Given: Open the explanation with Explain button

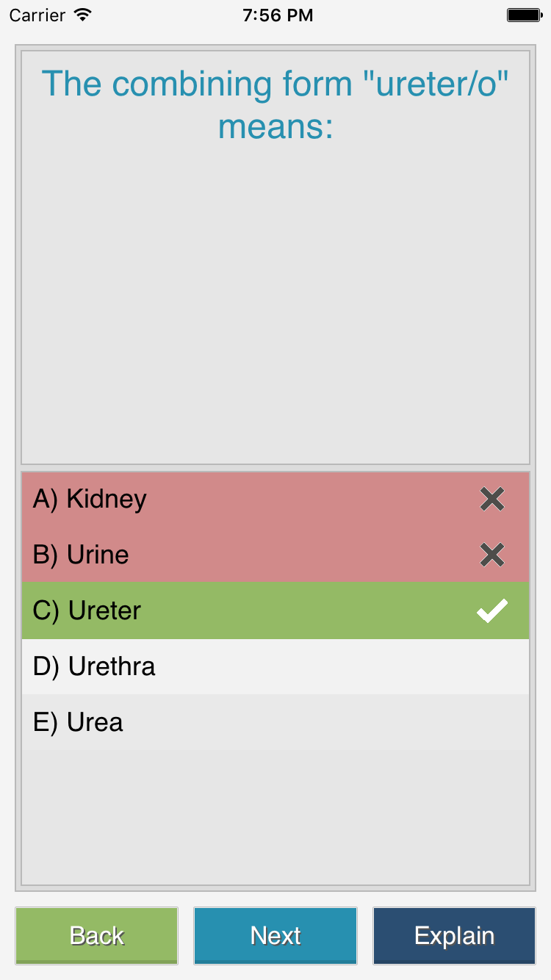Looking at the screenshot, I should 454,935.
